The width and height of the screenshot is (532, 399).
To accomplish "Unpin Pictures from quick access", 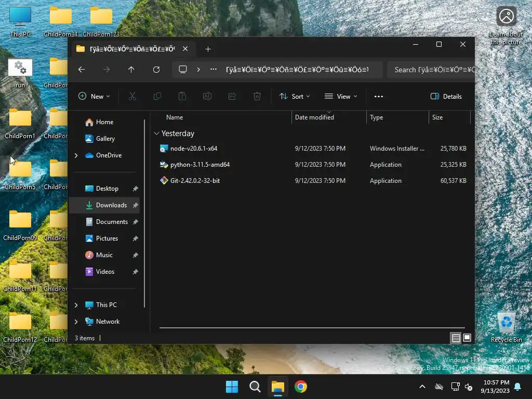I will pos(136,238).
